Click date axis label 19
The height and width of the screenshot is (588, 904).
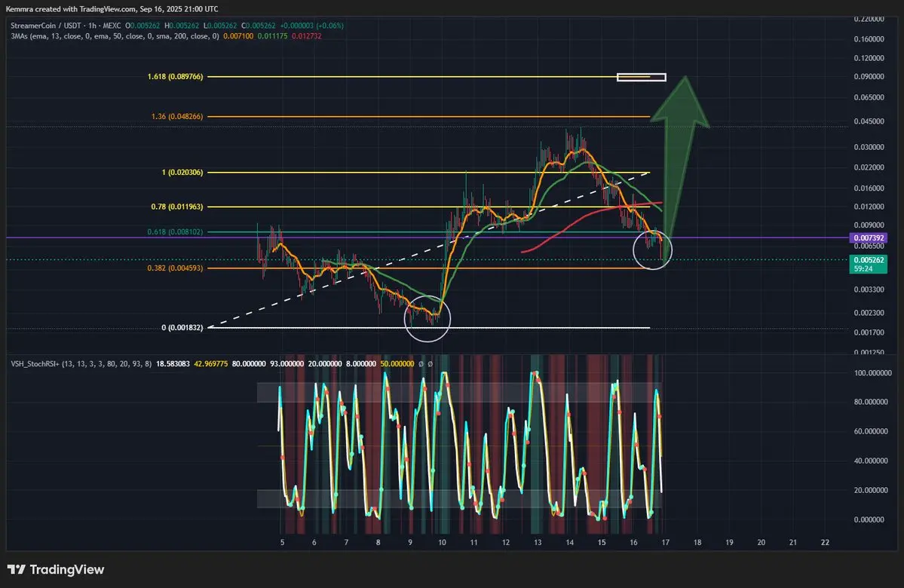729,543
